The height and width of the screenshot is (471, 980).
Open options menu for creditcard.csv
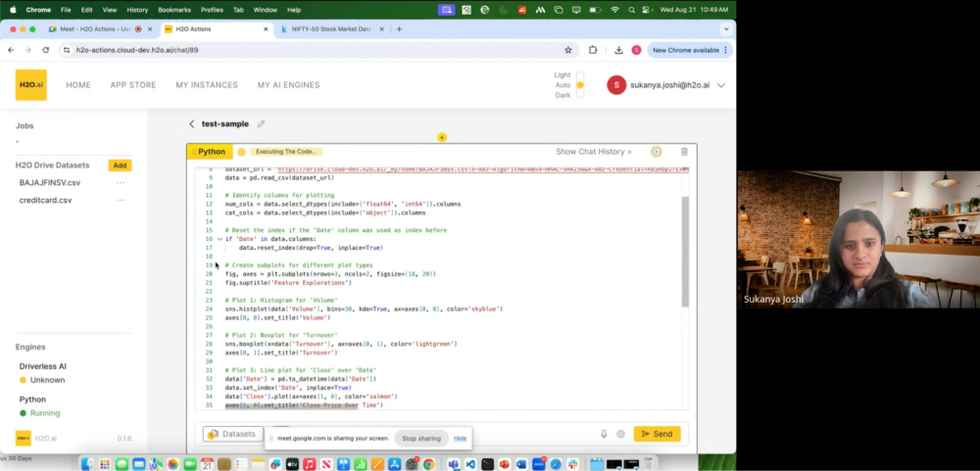tap(121, 201)
